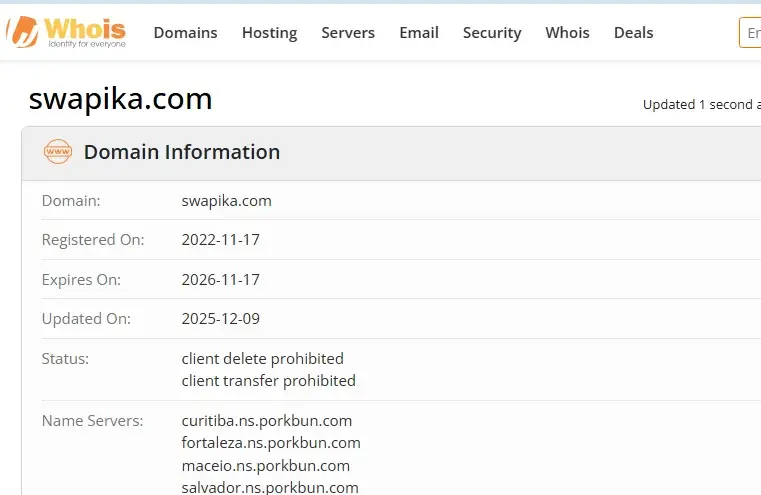Viewport: 761px width, 495px height.
Task: Focus the domain search input field
Action: (x=750, y=33)
